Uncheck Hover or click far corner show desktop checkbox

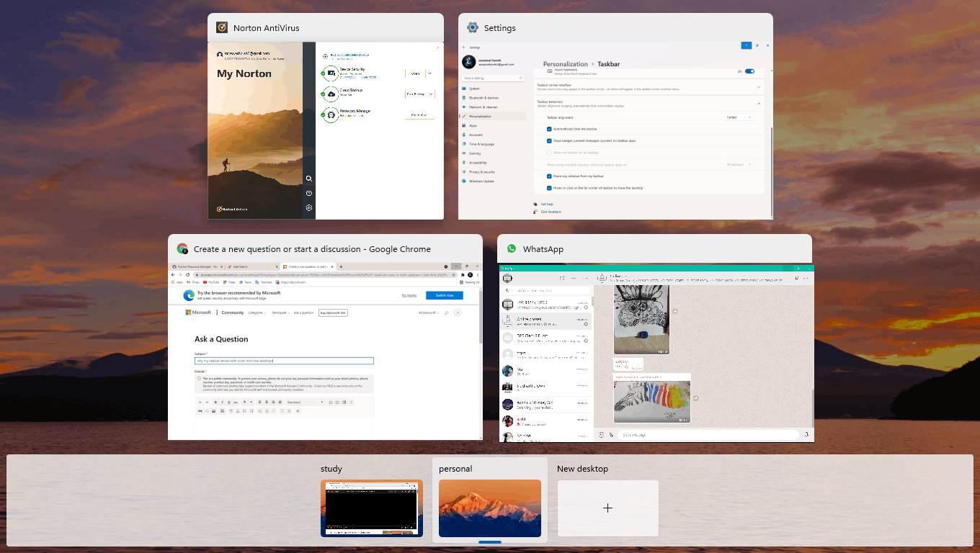[549, 188]
